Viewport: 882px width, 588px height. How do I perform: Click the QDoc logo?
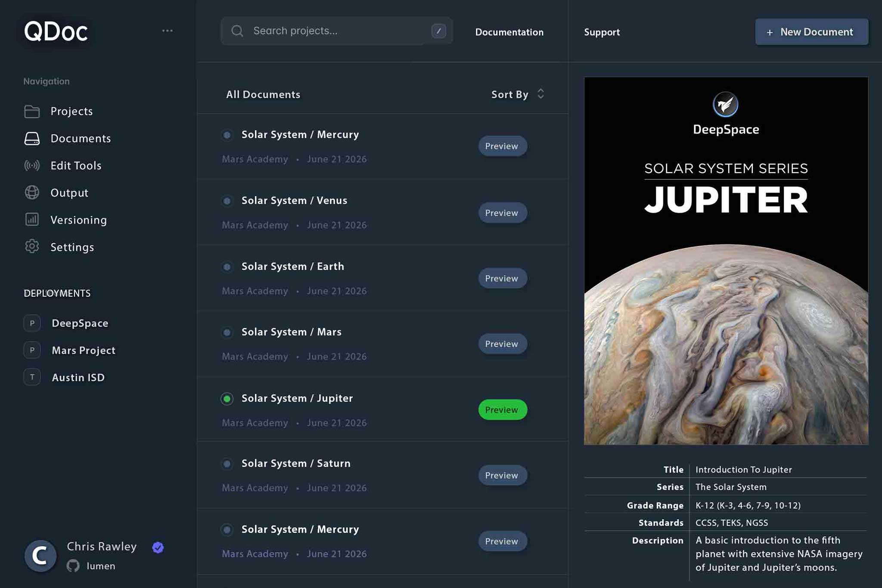point(56,31)
